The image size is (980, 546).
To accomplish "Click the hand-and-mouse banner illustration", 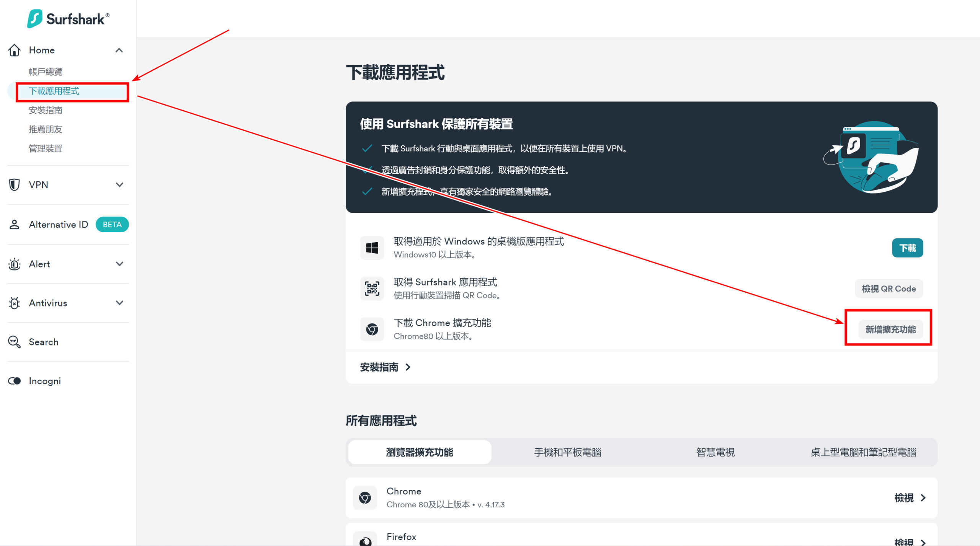I will point(871,158).
